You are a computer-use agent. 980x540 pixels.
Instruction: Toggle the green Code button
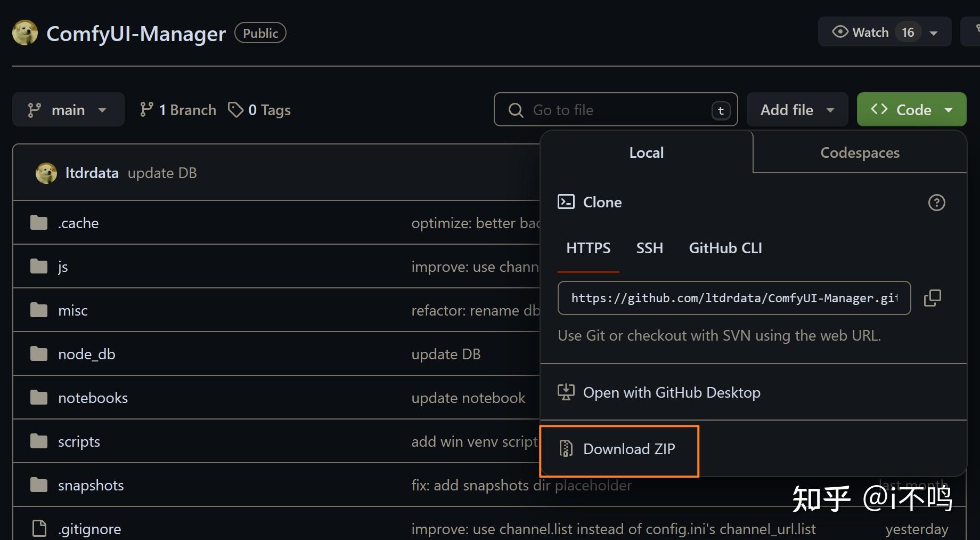point(911,110)
